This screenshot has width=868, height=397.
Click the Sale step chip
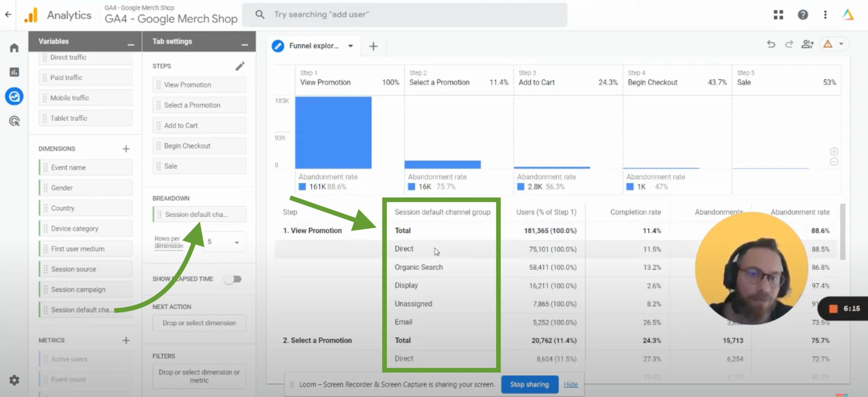(x=200, y=166)
